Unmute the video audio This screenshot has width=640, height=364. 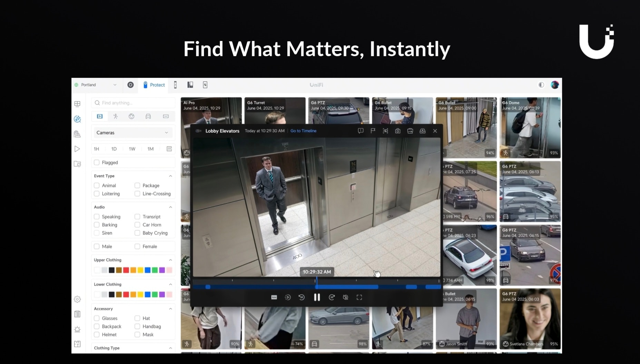tap(345, 297)
